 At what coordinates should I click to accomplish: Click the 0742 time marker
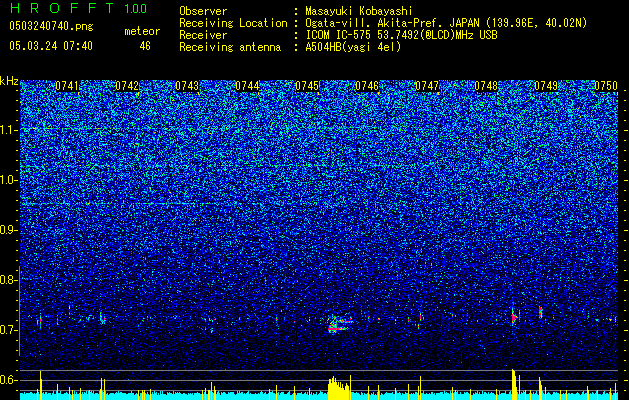click(x=127, y=86)
